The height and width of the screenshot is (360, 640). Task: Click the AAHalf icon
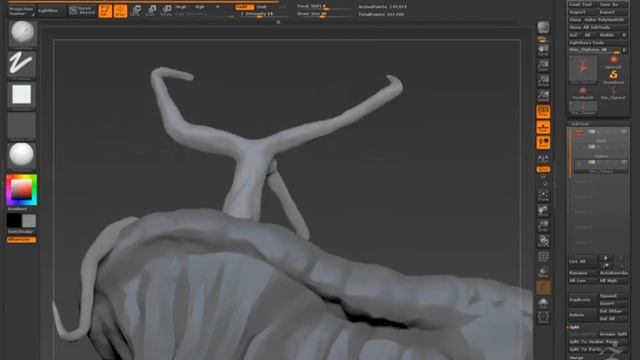click(543, 96)
